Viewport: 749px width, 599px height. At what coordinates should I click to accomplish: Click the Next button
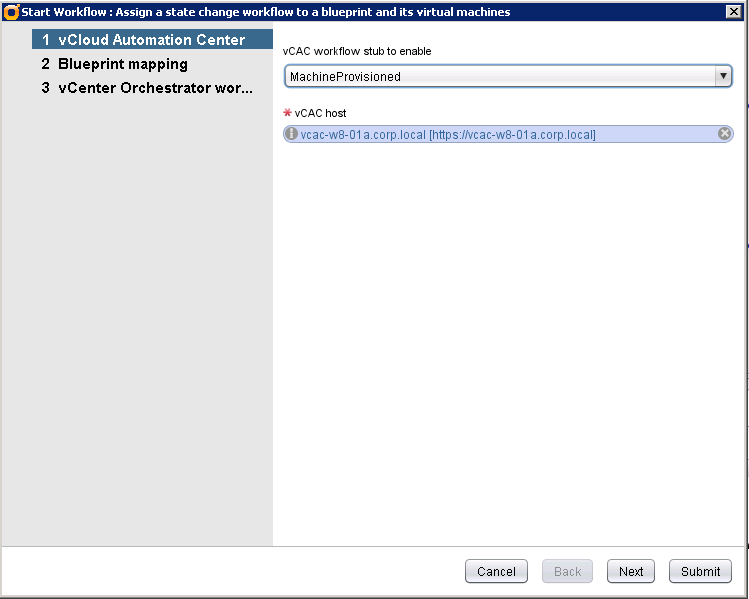(631, 571)
